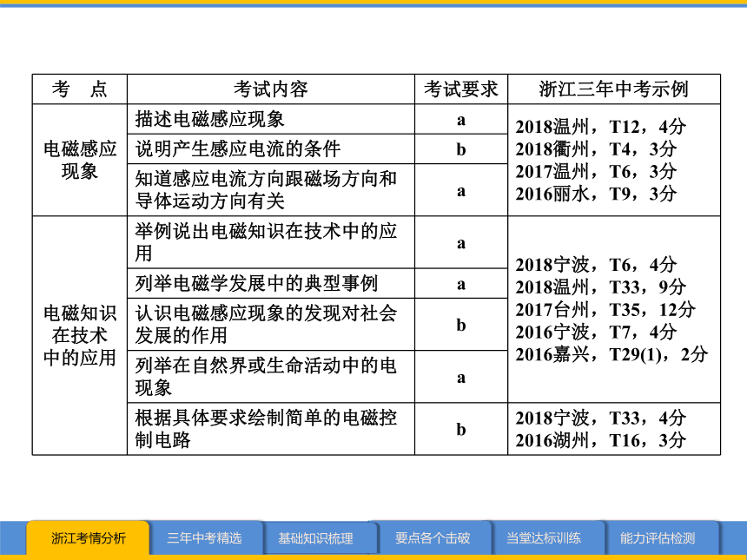Viewport: 747px width, 560px height.
Task: Select the cell 电磁知识在技术中的应用 in 考点 column
Action: (80, 336)
